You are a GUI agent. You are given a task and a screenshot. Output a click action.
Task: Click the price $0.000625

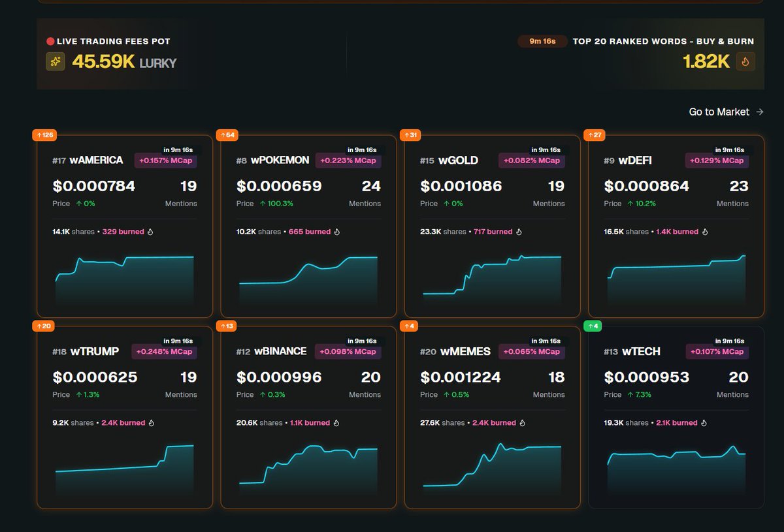[95, 377]
